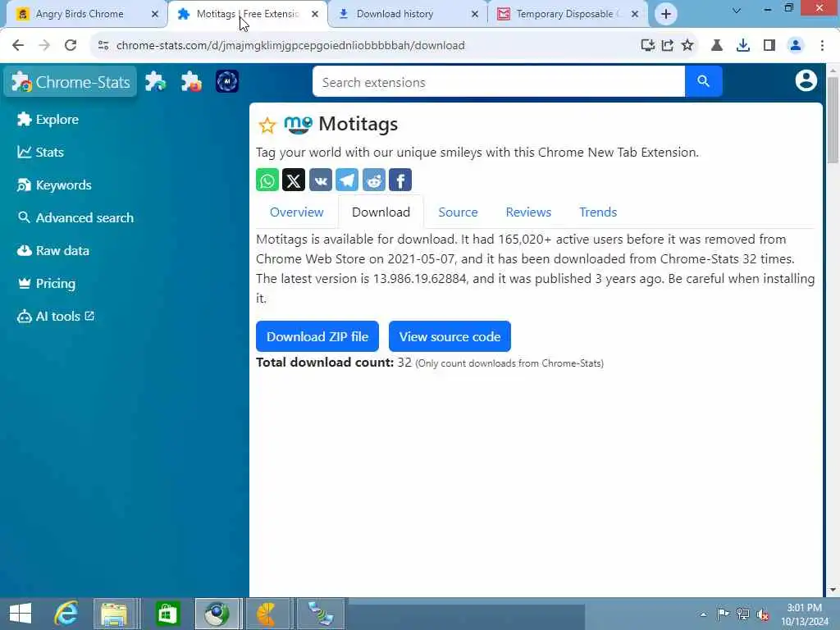Open the Windows Start button
This screenshot has height=630, width=840.
21,614
